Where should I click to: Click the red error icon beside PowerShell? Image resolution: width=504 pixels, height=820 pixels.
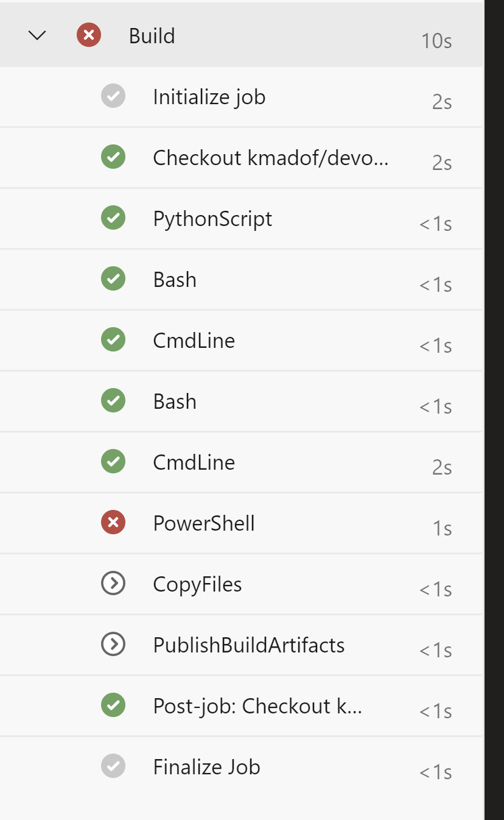(x=113, y=523)
